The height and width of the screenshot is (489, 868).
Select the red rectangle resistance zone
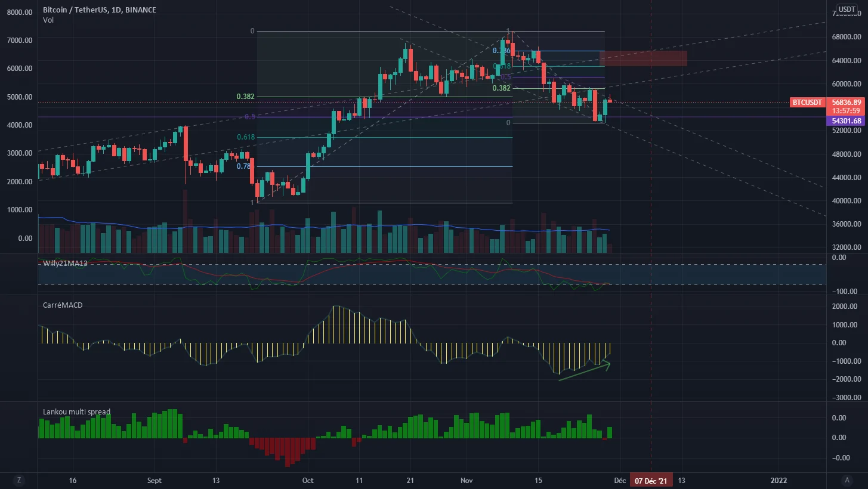tap(643, 58)
